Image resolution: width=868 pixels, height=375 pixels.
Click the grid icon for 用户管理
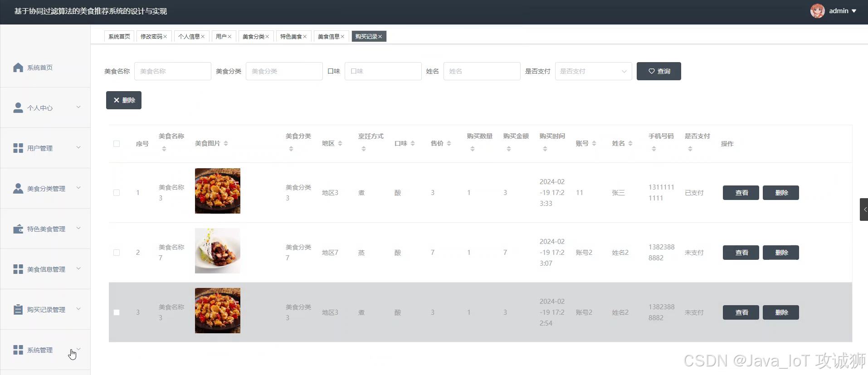(x=18, y=148)
